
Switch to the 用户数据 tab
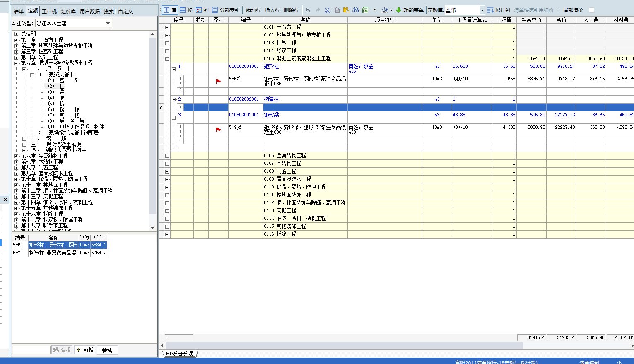(90, 12)
